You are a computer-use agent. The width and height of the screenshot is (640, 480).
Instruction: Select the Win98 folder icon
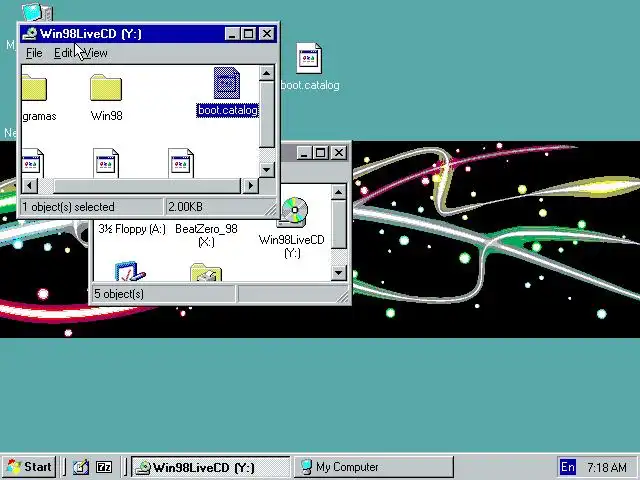[x=106, y=87]
